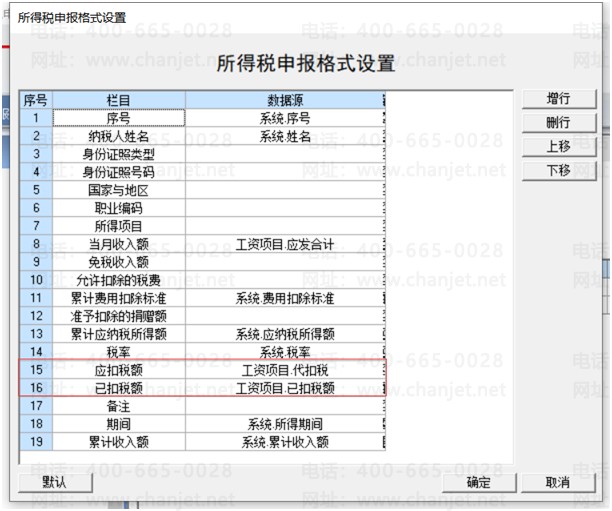The height and width of the screenshot is (511, 612).
Task: Select the 税率 column cell
Action: 119,352
